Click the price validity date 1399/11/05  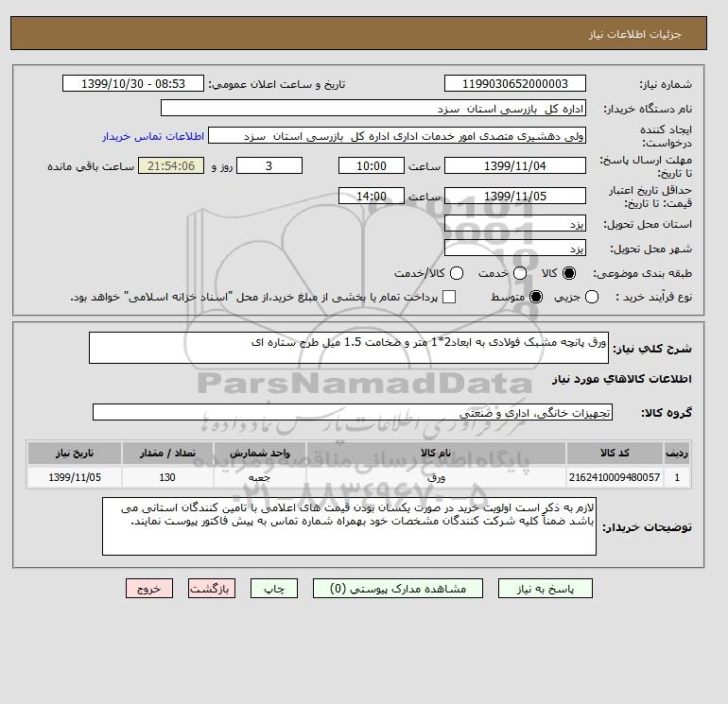point(515,196)
